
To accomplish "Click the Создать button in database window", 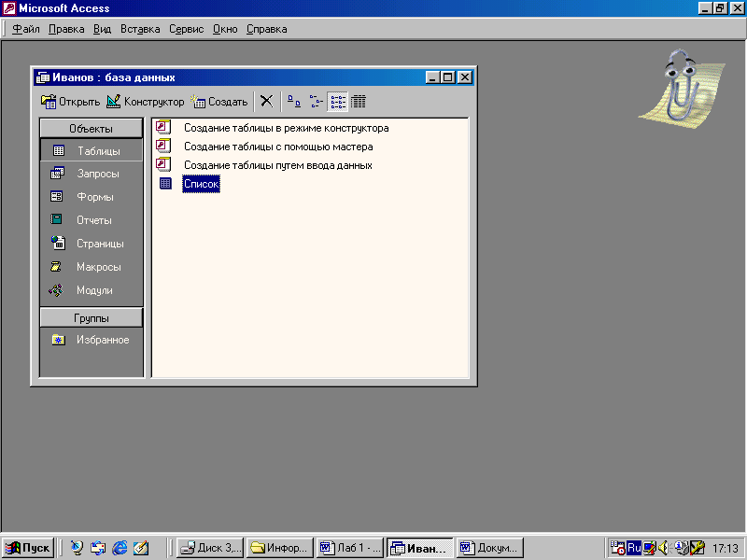I will [x=218, y=102].
